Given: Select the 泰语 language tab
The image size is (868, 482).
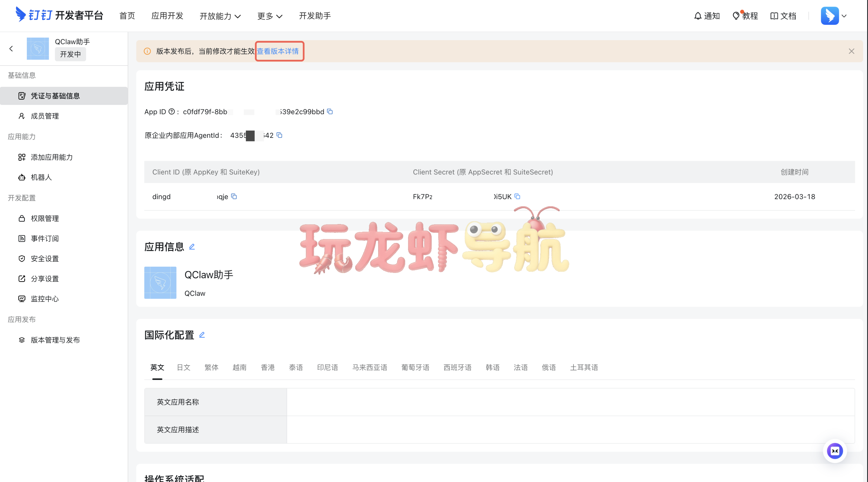Looking at the screenshot, I should tap(296, 367).
